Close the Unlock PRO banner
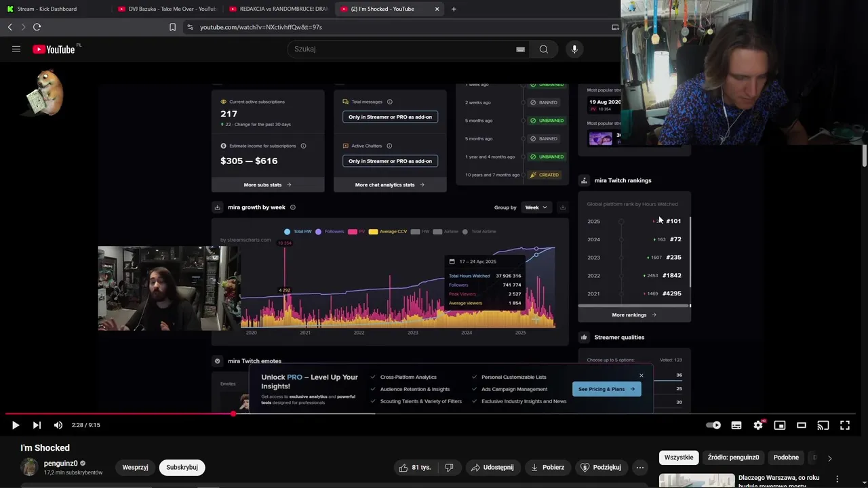This screenshot has width=868, height=488. (641, 375)
